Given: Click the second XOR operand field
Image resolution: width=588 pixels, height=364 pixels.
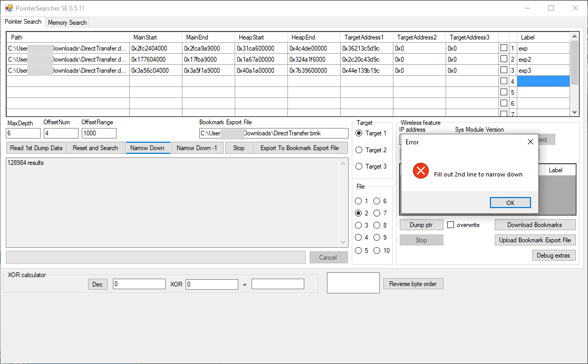Looking at the screenshot, I should (212, 284).
